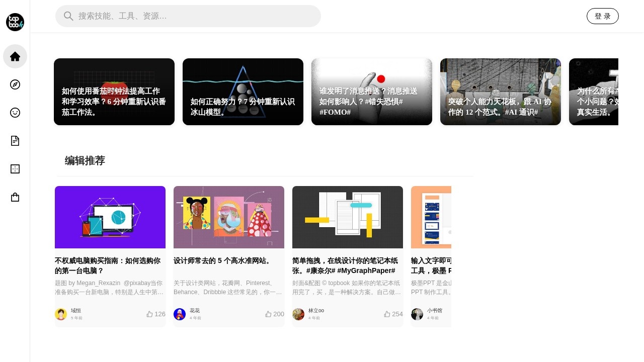This screenshot has width=644, height=362.
Task: Focus the search skills and tools field
Action: 196,16
